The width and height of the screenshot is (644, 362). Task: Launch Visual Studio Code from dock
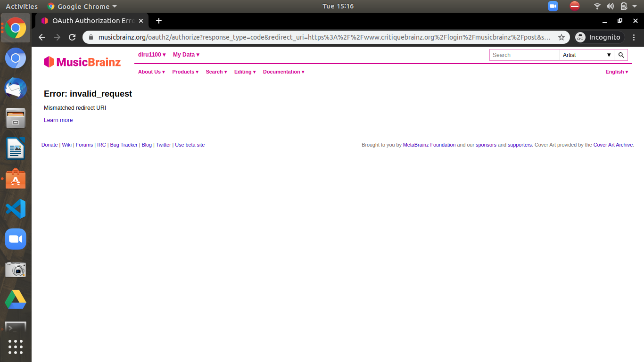pos(16,209)
